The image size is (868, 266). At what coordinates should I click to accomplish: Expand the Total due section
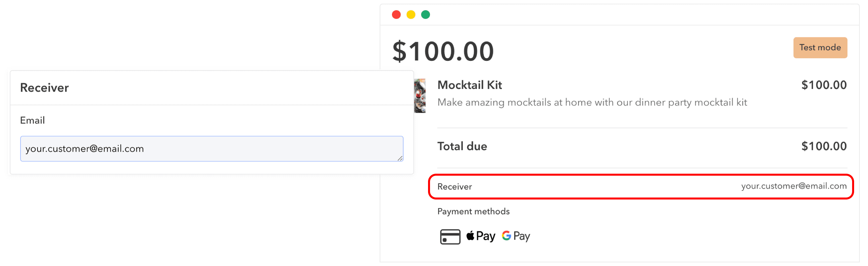[462, 146]
